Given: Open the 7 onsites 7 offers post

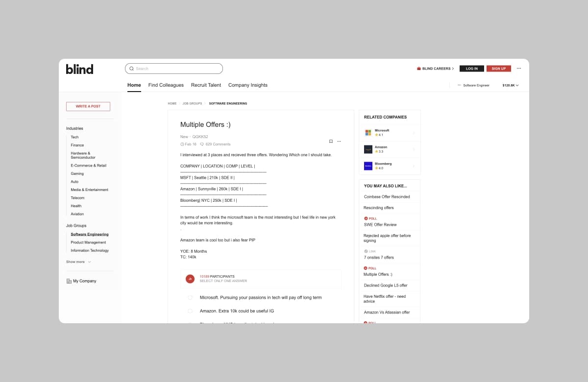Looking at the screenshot, I should point(379,258).
